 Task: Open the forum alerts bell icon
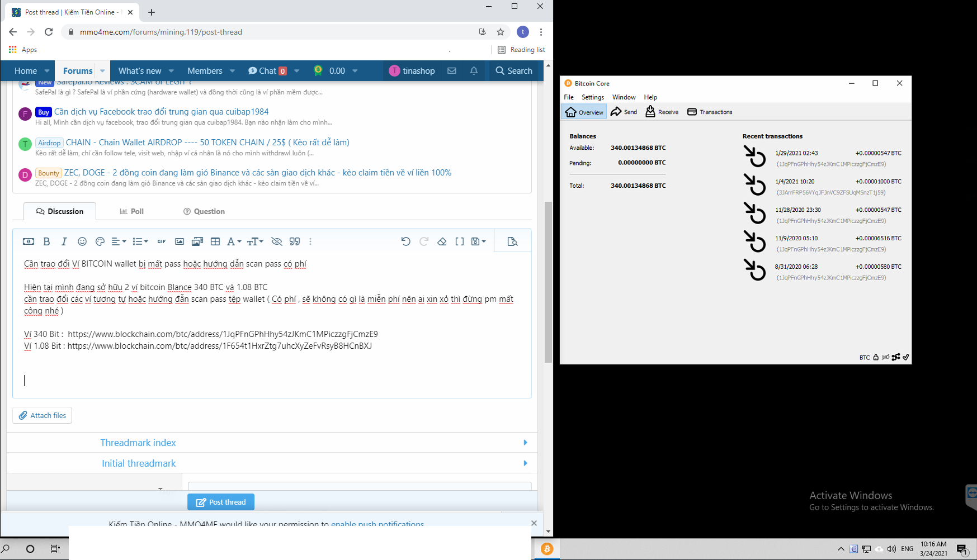tap(474, 71)
